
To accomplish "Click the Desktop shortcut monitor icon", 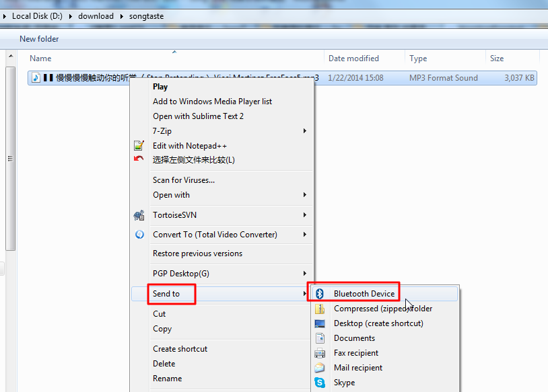I will (320, 323).
